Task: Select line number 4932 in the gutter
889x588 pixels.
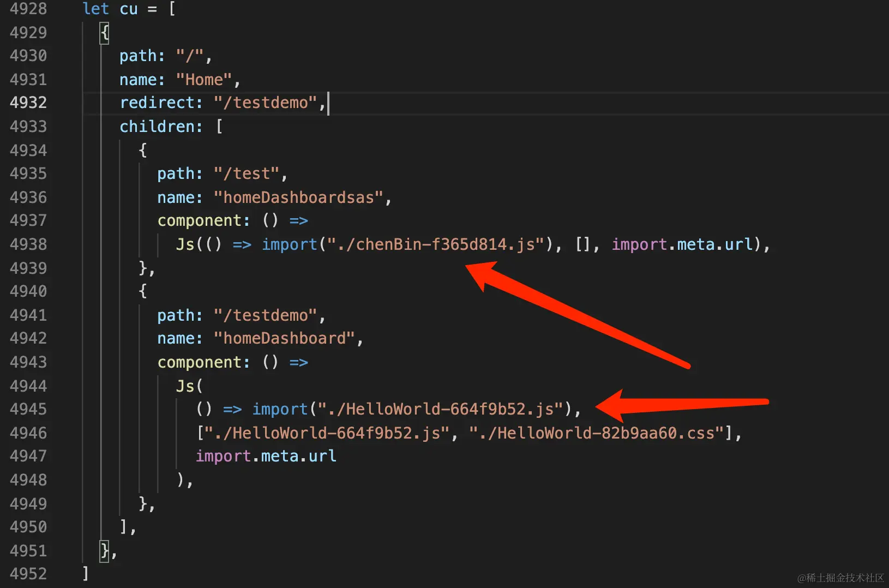Action: tap(28, 103)
